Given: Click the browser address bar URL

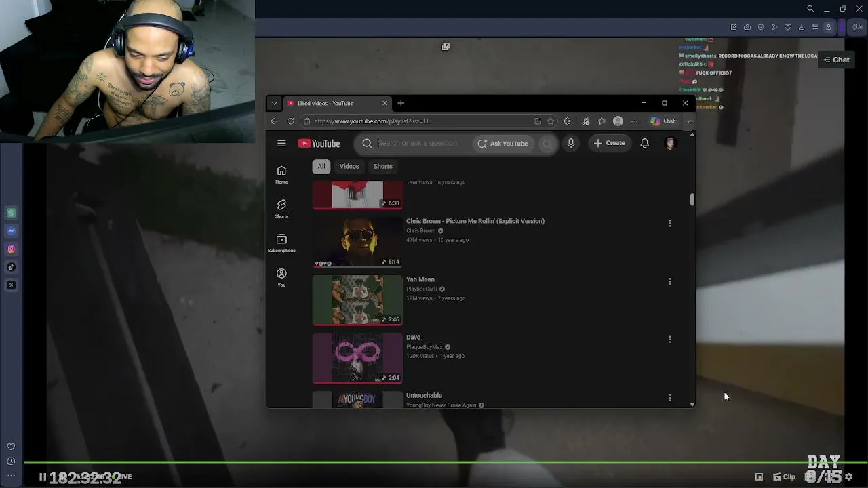Looking at the screenshot, I should point(372,121).
